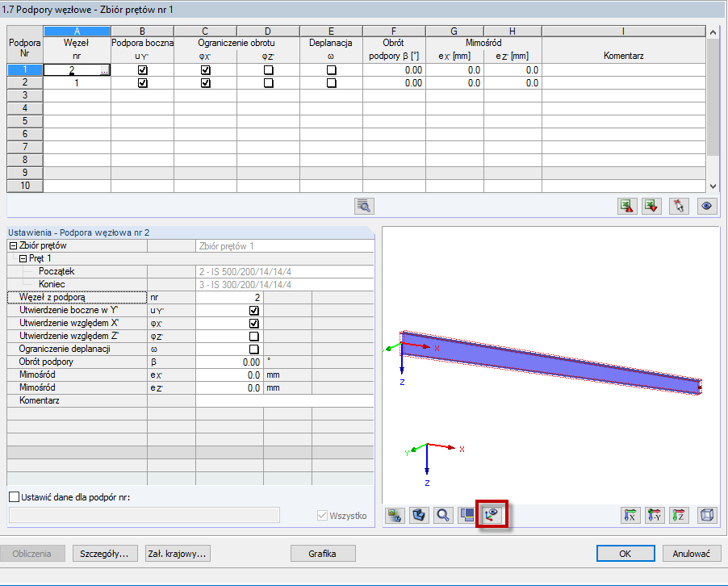Click table scrollbar down arrow
This screenshot has height=586, width=728.
713,186
